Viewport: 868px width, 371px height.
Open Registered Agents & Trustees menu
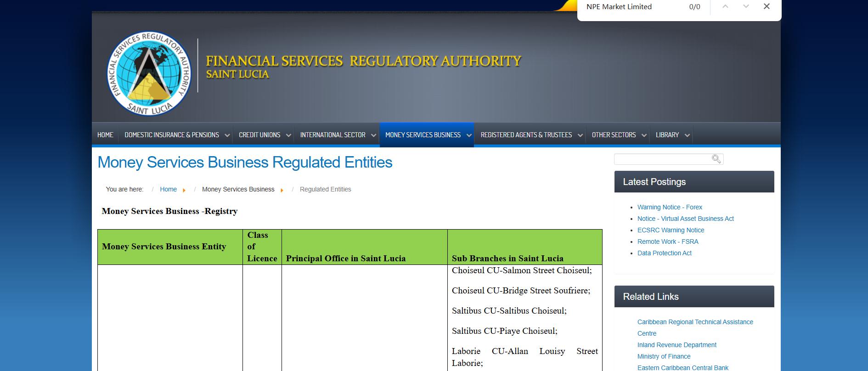click(526, 135)
